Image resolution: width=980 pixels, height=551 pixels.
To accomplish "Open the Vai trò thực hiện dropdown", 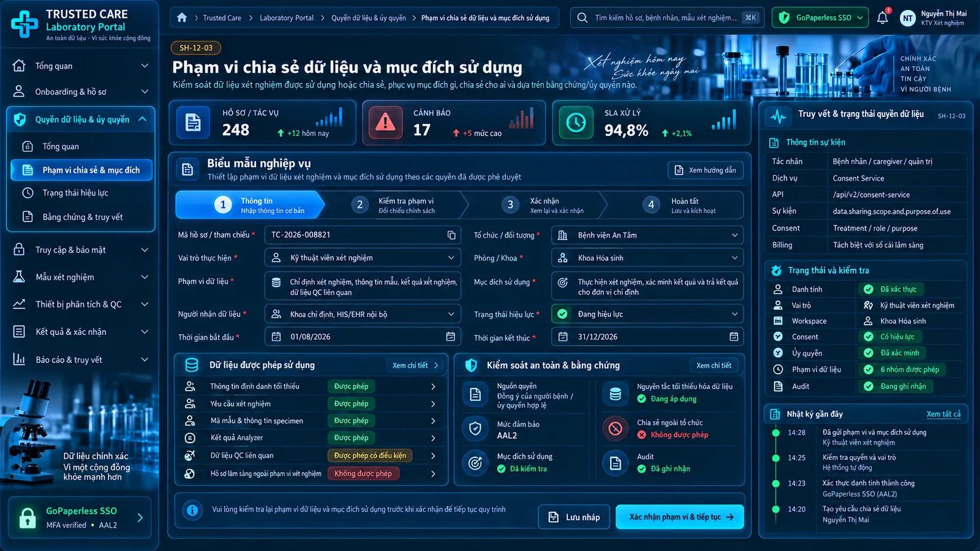I will (x=363, y=258).
